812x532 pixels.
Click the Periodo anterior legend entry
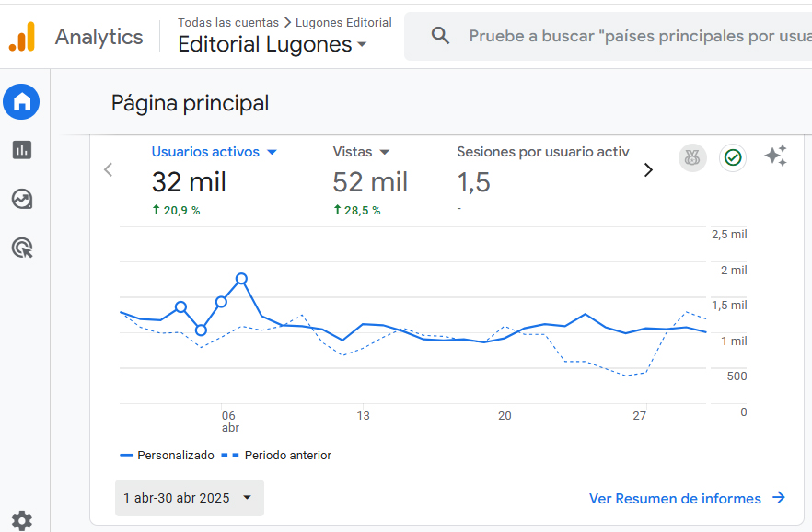point(276,456)
